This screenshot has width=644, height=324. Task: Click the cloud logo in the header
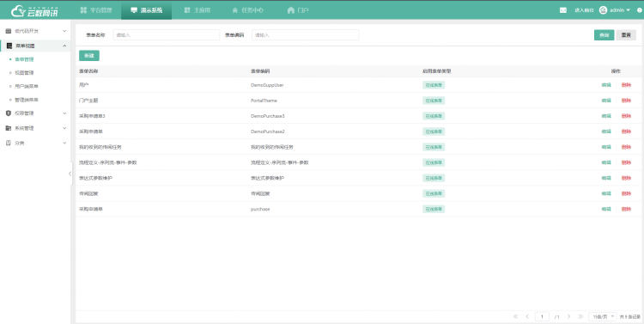tap(19, 10)
